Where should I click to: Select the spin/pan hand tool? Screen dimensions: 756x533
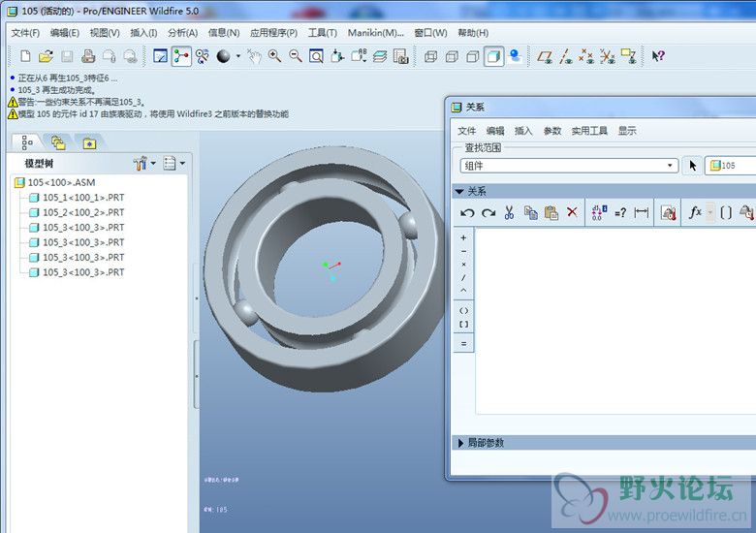pos(254,56)
